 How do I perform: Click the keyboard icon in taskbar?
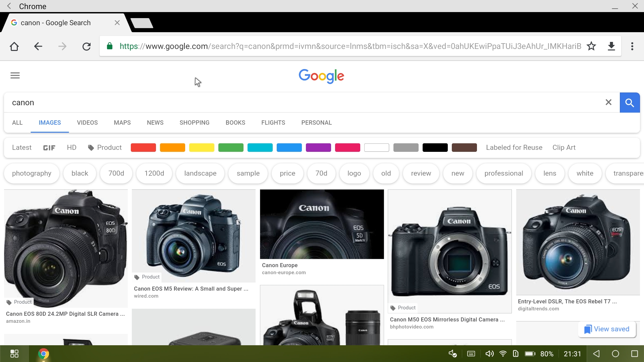click(x=471, y=354)
